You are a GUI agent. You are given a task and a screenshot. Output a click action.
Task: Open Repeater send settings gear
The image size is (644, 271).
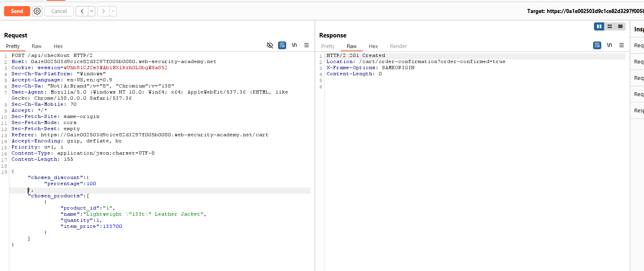[x=37, y=11]
